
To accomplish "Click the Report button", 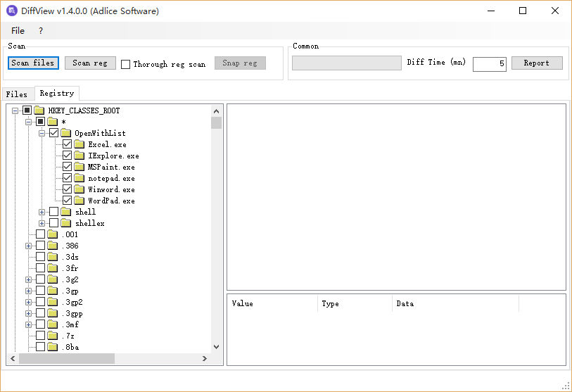I will pyautogui.click(x=537, y=63).
